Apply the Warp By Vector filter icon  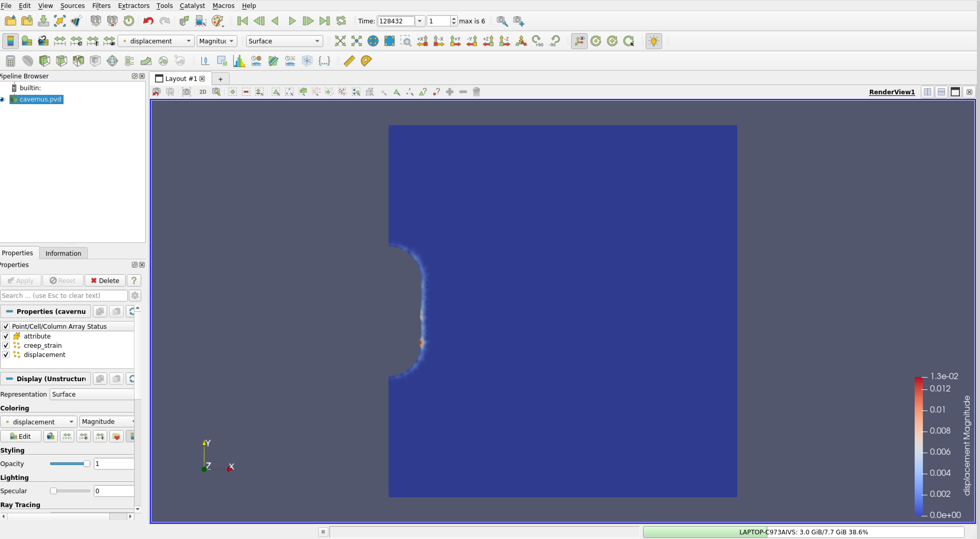[x=146, y=61]
